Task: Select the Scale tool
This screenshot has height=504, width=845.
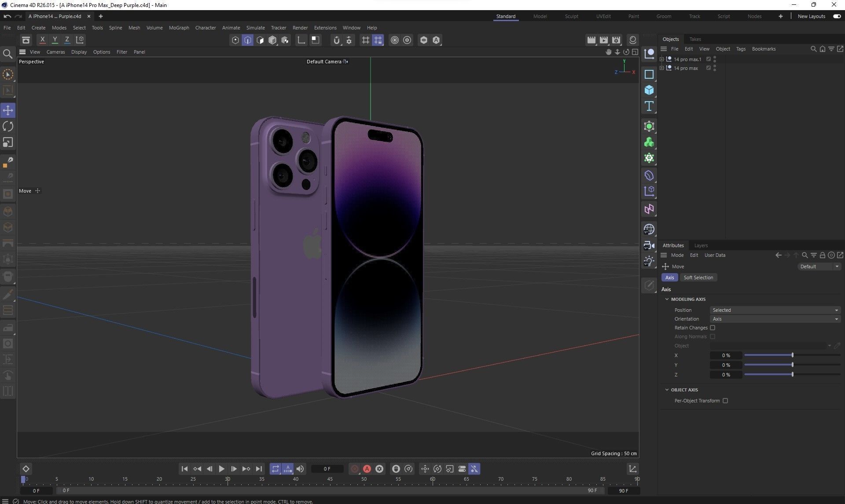Action: [8, 142]
